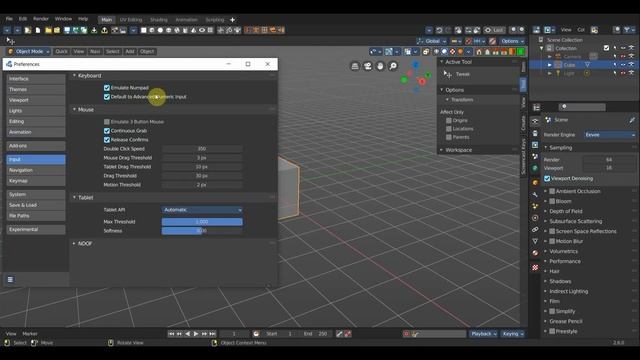640x360 pixels.
Task: Open Global transform orientation dropdown
Action: pos(432,41)
